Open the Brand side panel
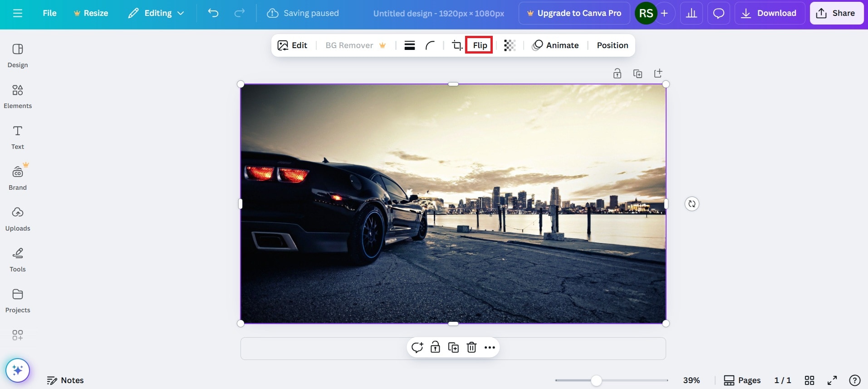 tap(18, 178)
